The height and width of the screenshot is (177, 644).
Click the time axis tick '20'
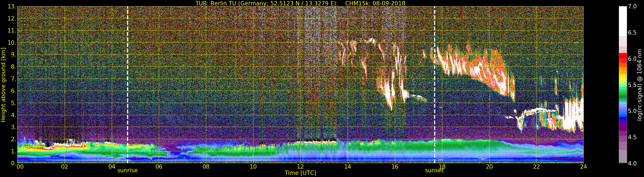(489, 166)
